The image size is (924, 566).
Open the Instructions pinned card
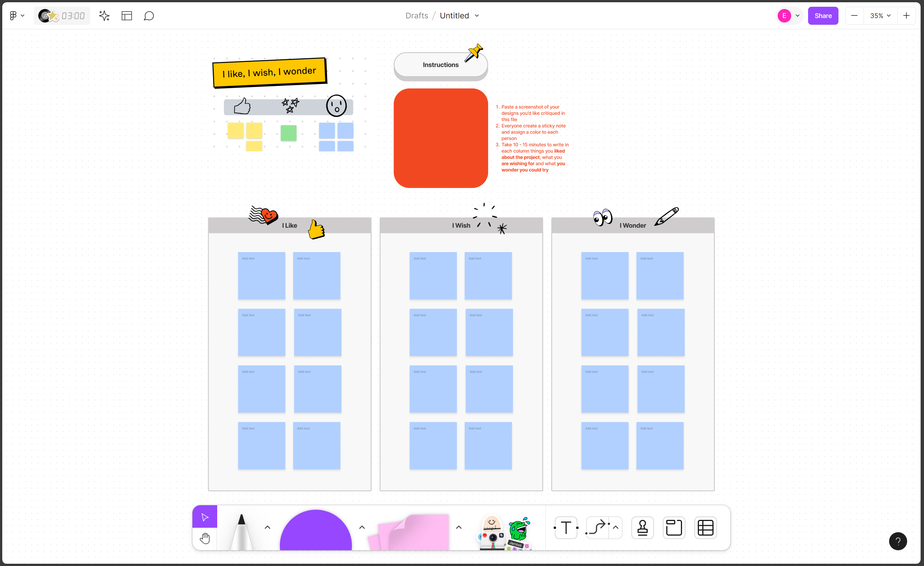click(441, 65)
